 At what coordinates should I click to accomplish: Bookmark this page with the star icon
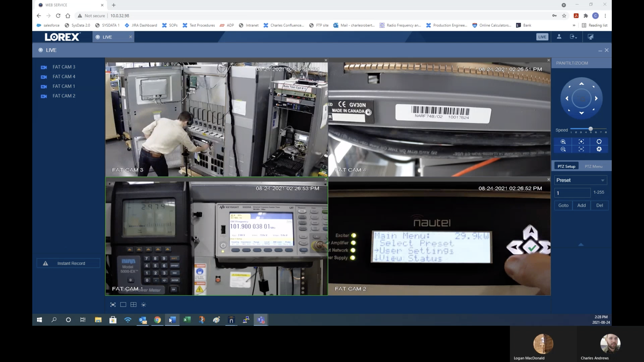[564, 16]
